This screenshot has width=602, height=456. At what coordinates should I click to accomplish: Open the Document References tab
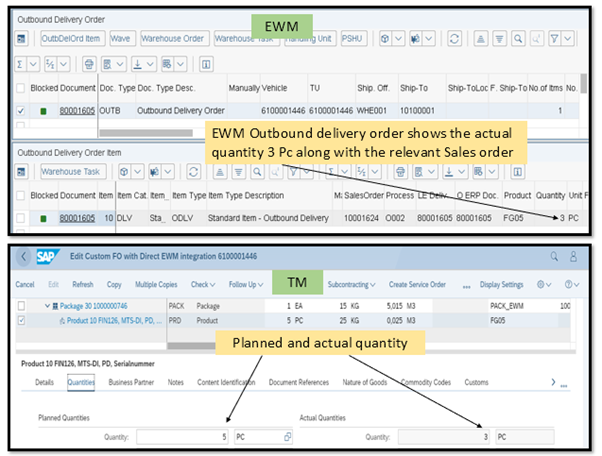pos(300,381)
